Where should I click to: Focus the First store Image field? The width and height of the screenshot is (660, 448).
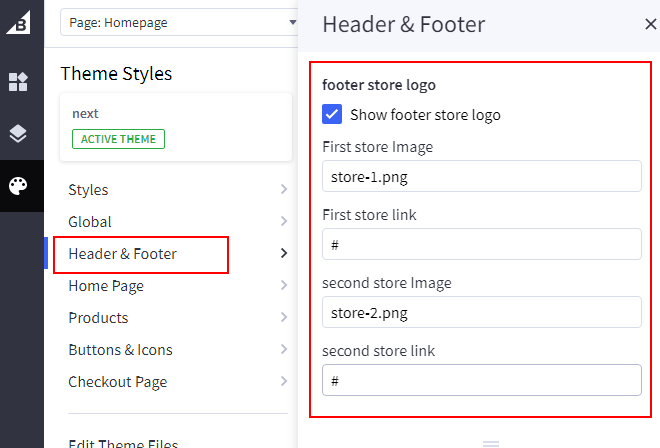point(481,177)
